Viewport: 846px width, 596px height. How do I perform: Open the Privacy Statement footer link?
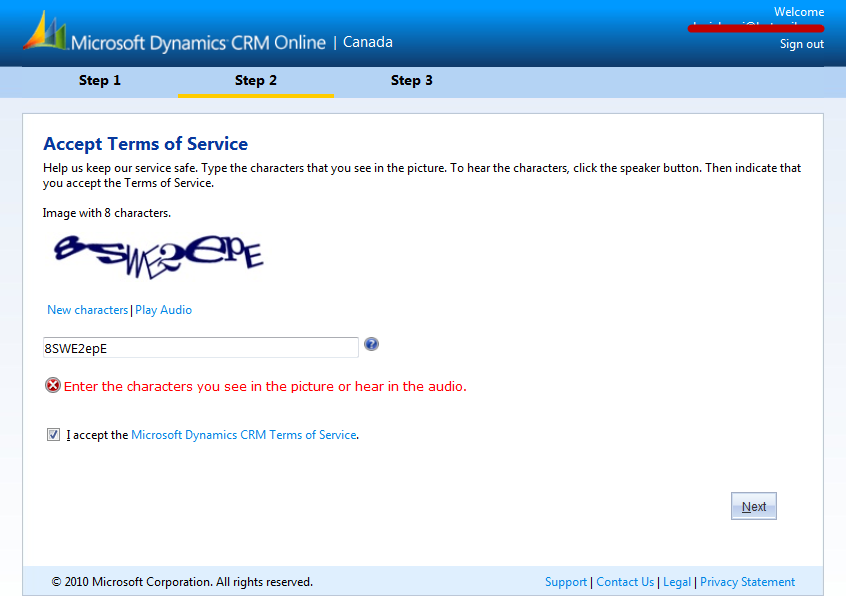pos(747,582)
